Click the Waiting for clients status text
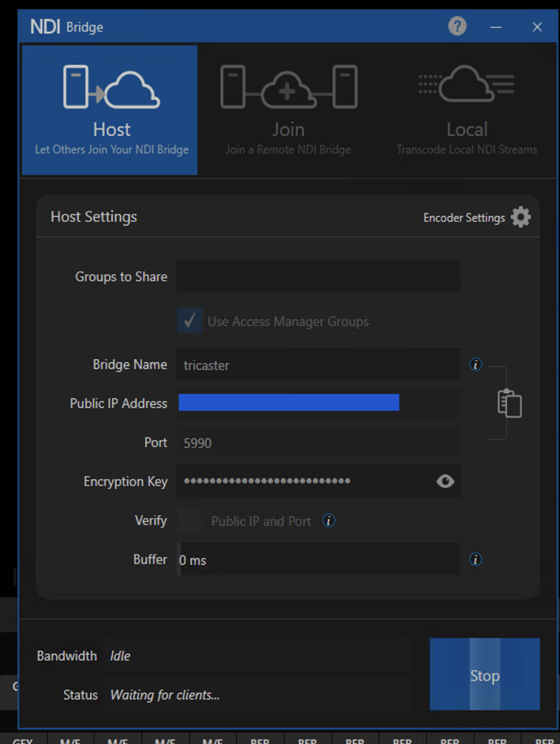Screen dimensions: 560x744 tap(164, 695)
